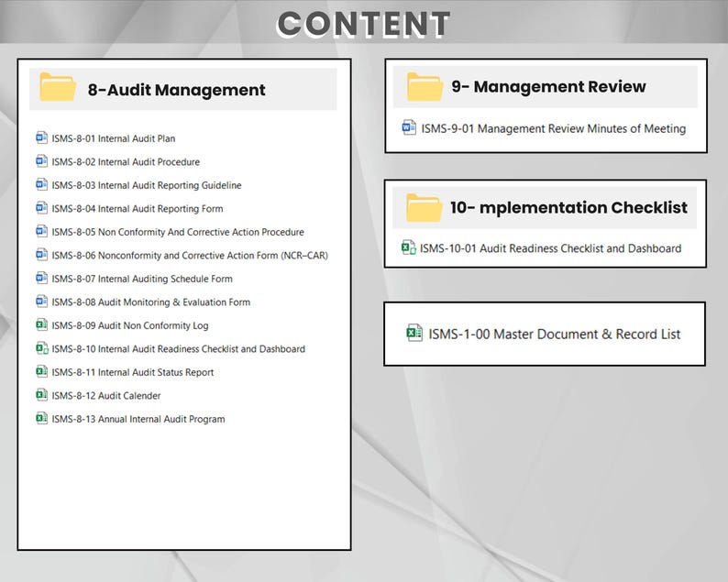Click Excel icon beside ISMS-8-12 Audit Calender
728x582 pixels.
click(x=42, y=394)
